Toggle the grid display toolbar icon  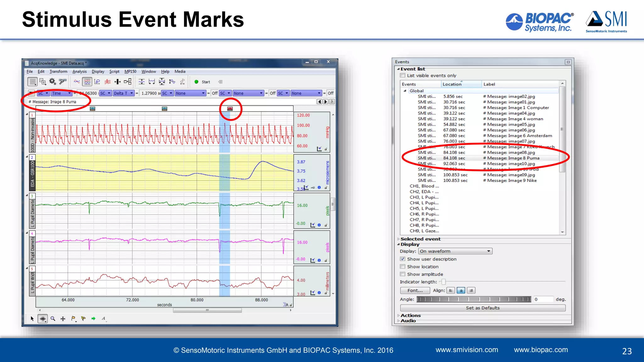coord(32,82)
